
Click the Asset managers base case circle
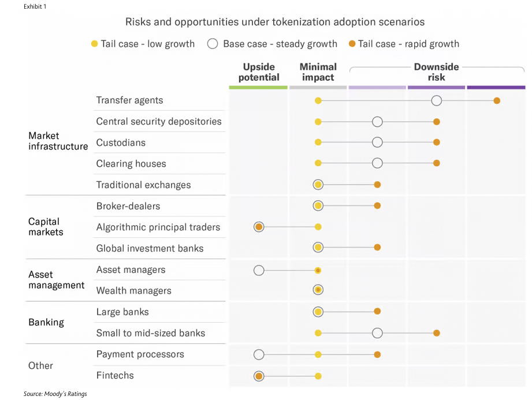[259, 270]
